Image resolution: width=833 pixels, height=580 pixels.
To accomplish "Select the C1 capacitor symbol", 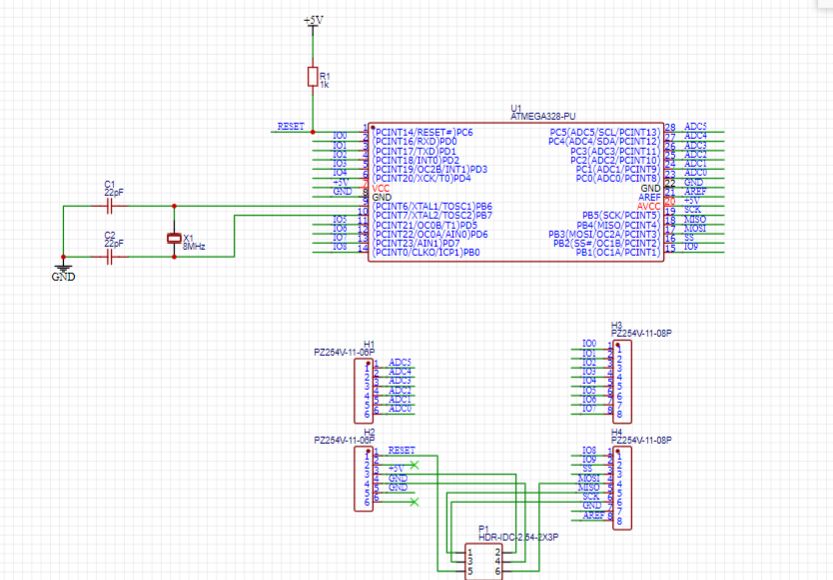I will (x=109, y=206).
